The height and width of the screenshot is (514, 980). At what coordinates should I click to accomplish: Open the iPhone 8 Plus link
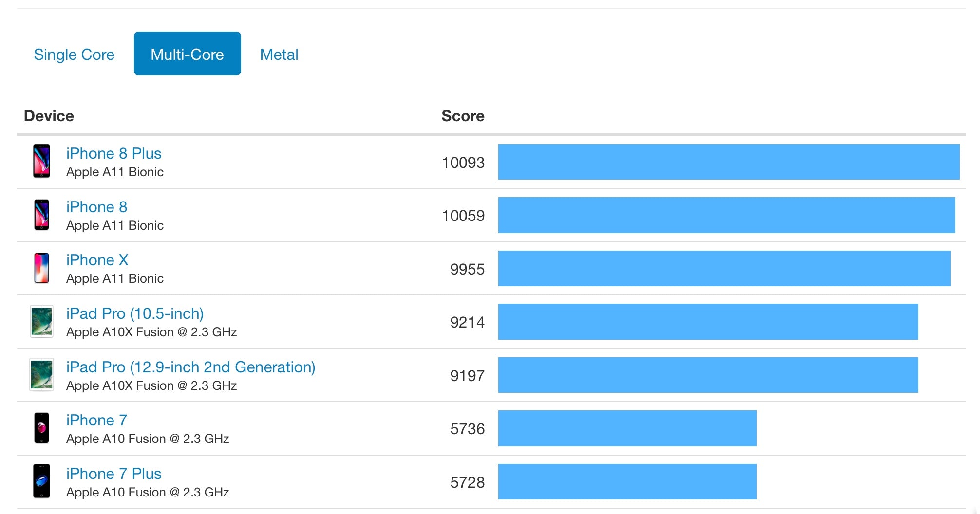pos(113,153)
